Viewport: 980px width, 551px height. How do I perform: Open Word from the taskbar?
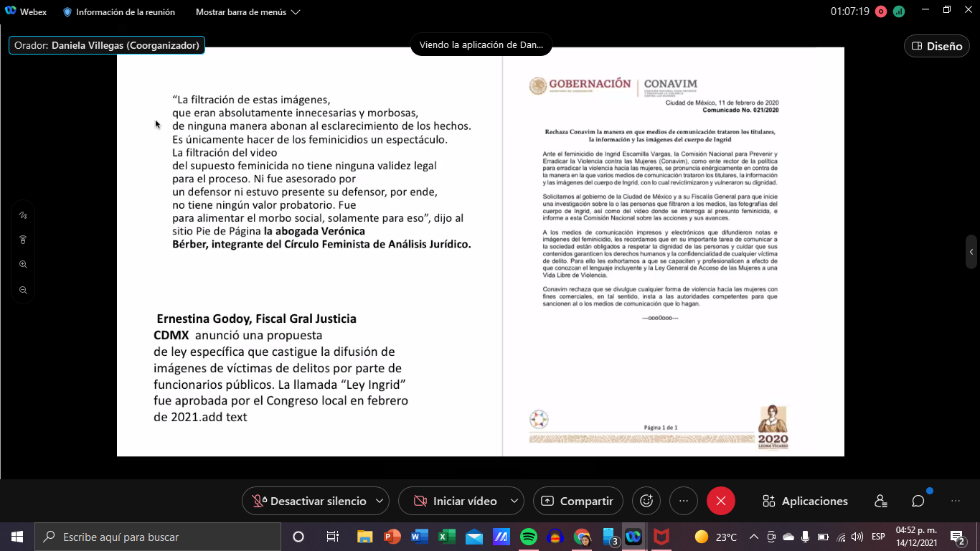pos(419,537)
